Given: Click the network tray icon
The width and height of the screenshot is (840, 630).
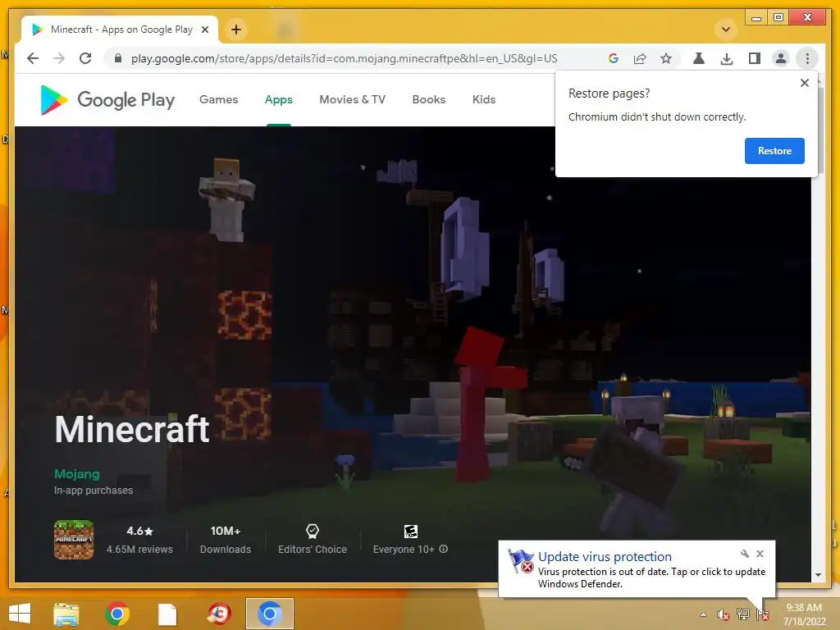Looking at the screenshot, I should [743, 614].
